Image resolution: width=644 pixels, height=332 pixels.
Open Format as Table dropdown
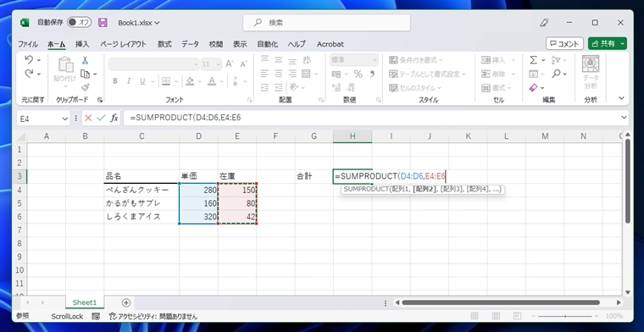(x=427, y=75)
